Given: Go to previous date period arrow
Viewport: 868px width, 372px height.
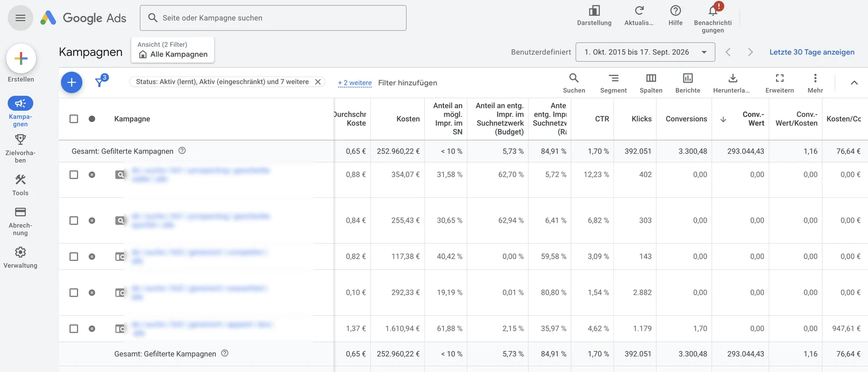Looking at the screenshot, I should click(x=728, y=52).
